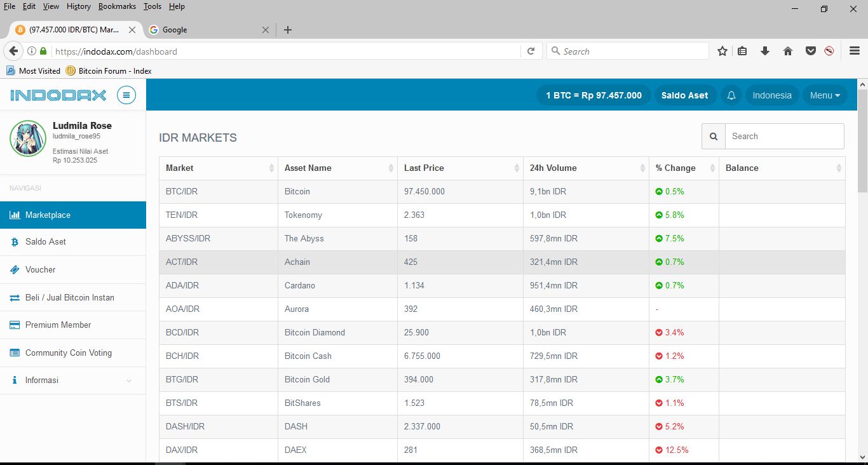Click the browser Search box
The height and width of the screenshot is (465, 868).
pyautogui.click(x=628, y=51)
